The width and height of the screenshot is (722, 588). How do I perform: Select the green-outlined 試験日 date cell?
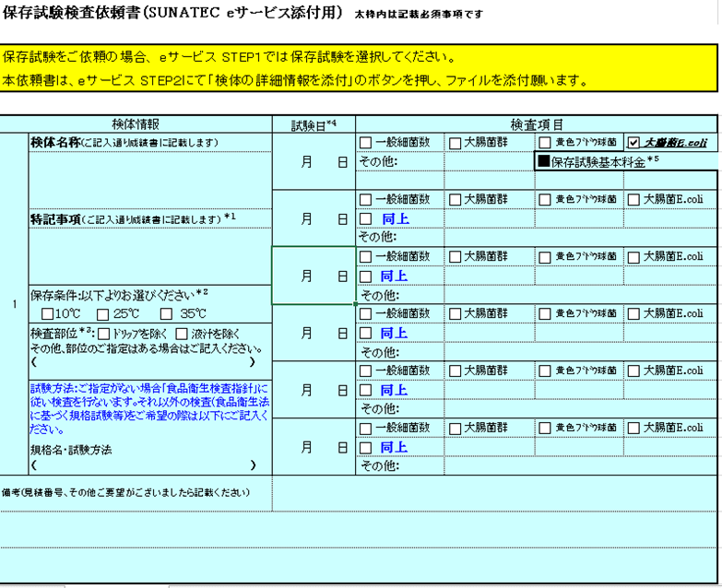tap(314, 275)
